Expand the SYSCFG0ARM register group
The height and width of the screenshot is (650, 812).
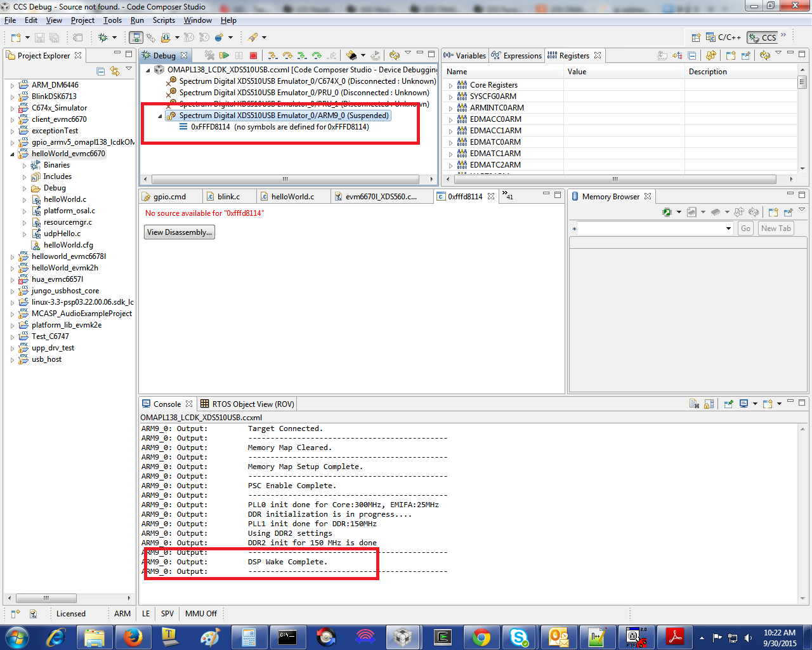pyautogui.click(x=450, y=96)
